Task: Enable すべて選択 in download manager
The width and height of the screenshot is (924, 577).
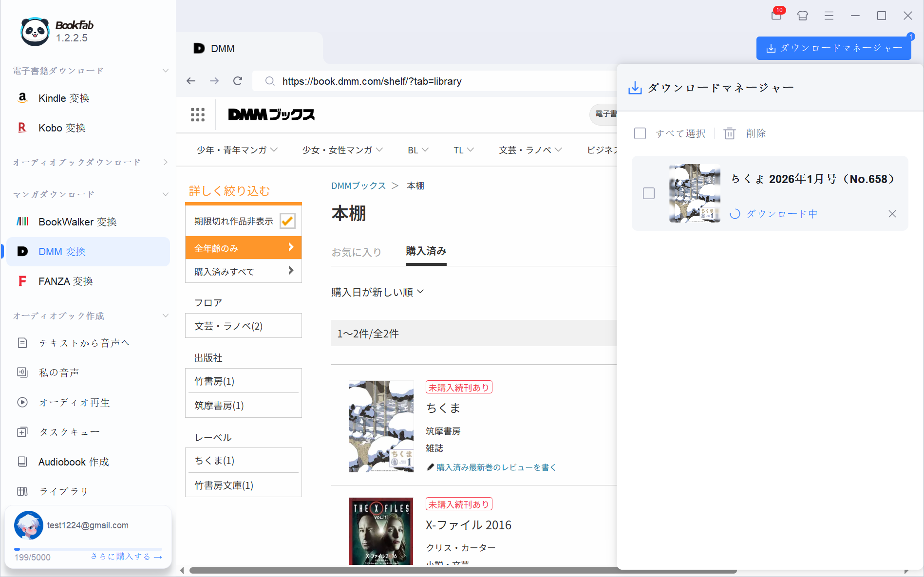Action: coord(640,133)
